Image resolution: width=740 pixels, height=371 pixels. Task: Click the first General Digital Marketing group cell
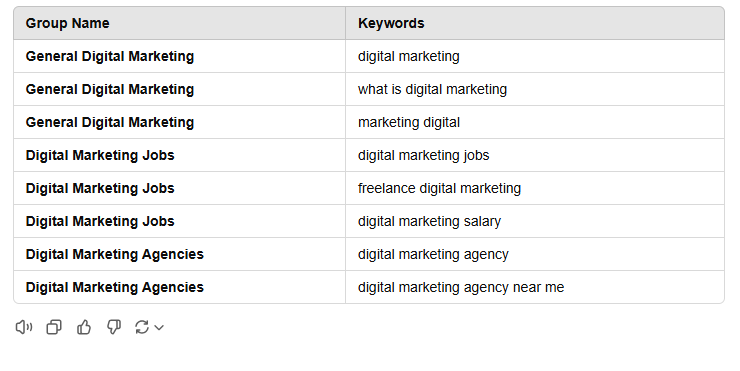click(179, 56)
